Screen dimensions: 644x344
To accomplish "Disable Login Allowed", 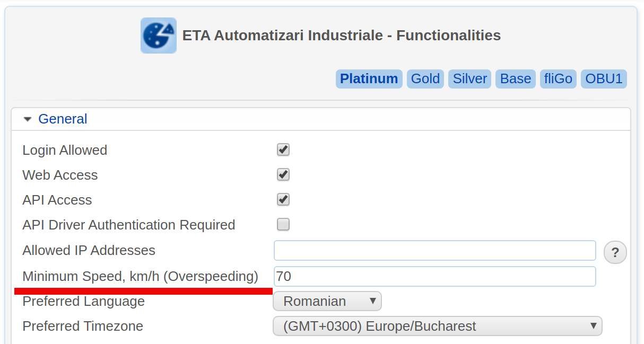I will [283, 149].
